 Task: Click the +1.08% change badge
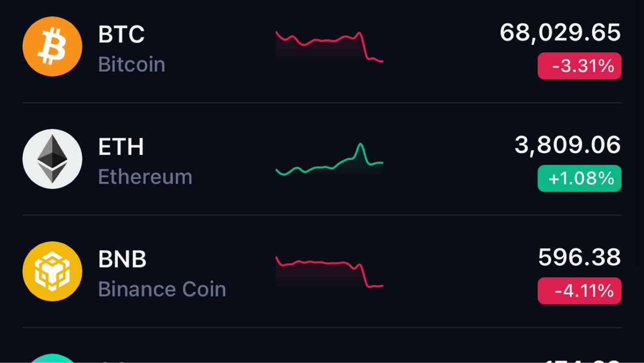[580, 178]
